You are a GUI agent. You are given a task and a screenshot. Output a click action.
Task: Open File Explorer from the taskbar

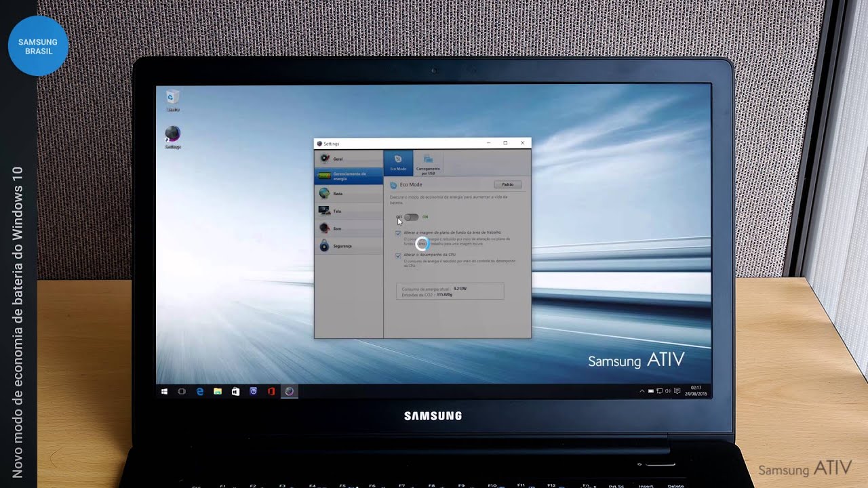(x=218, y=391)
